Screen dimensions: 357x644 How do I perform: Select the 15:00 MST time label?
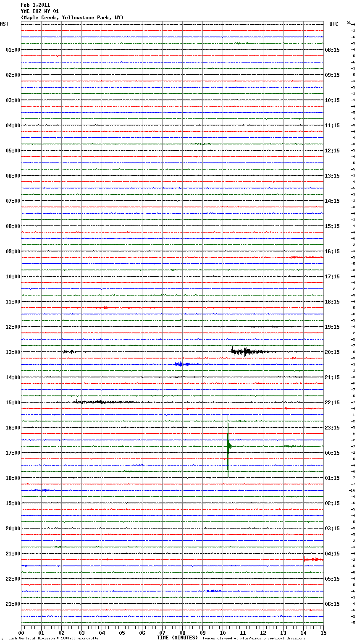pyautogui.click(x=13, y=403)
